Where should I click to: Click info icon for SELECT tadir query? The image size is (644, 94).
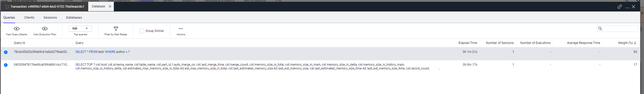6,52
